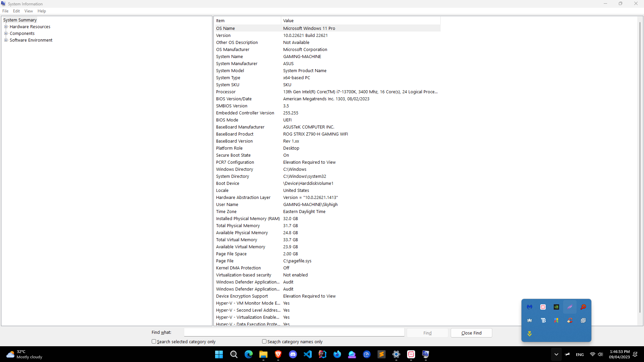Select the Processor row
Viewport: 644px width, 362px height.
(328, 92)
